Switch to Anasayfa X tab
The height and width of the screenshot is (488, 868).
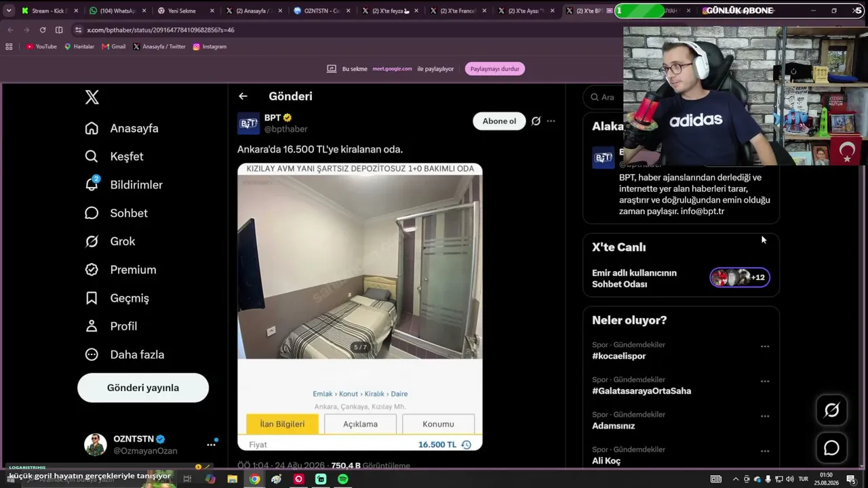pyautogui.click(x=252, y=11)
